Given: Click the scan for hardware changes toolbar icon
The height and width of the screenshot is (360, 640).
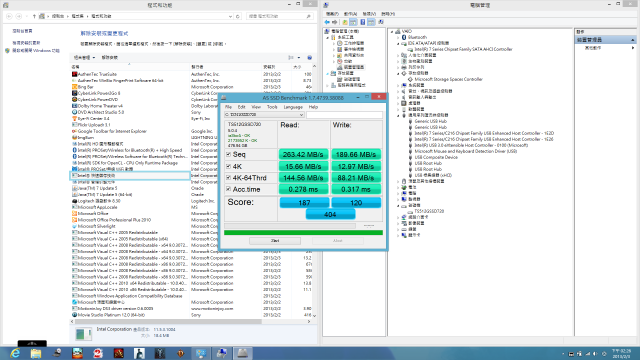Looking at the screenshot, I should pyautogui.click(x=381, y=22).
